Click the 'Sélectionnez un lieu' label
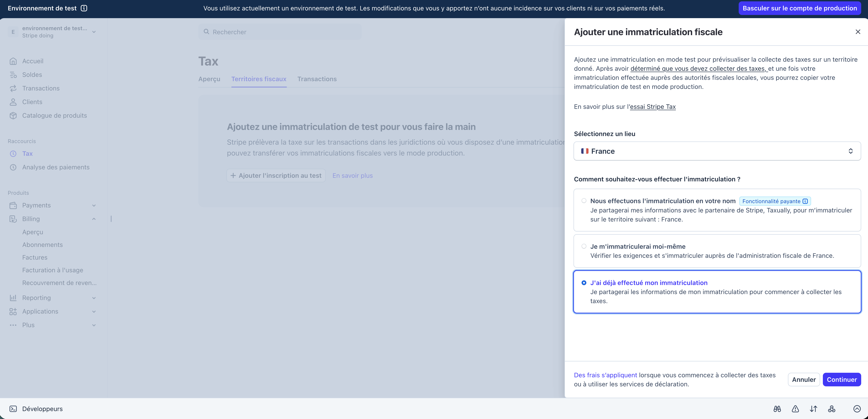Screen dimensions: 868x419 [605, 134]
